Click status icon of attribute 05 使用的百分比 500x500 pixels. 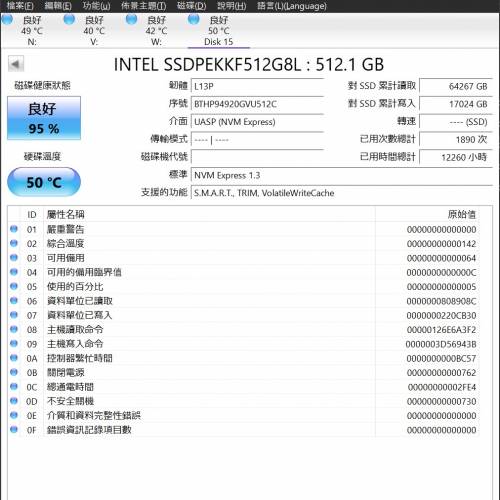click(14, 286)
